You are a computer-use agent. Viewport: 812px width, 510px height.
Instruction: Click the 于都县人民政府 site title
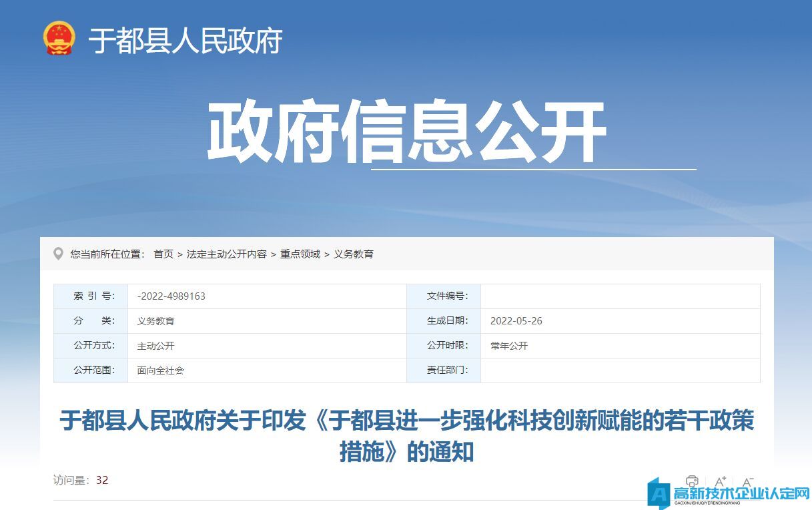[185, 40]
